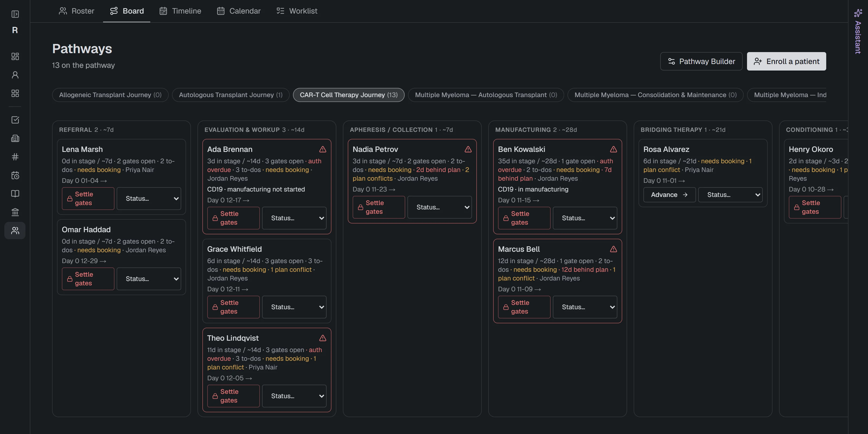Open the single-person profile icon in sidebar
Screen dimensions: 868x434
15,75
